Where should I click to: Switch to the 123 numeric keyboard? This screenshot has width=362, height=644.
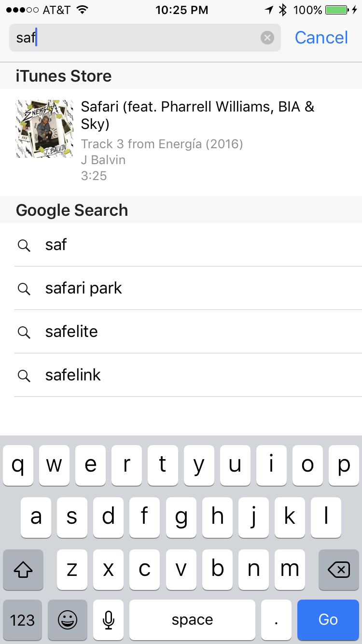tap(23, 620)
